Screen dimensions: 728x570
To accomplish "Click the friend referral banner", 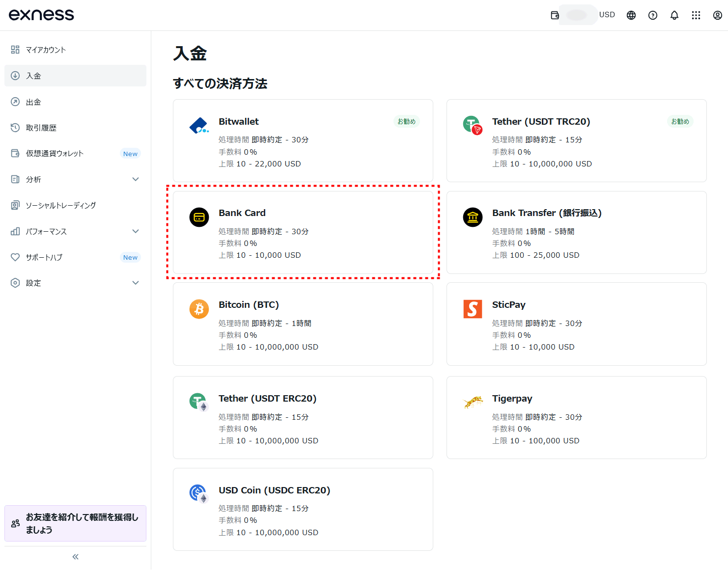I will click(75, 523).
